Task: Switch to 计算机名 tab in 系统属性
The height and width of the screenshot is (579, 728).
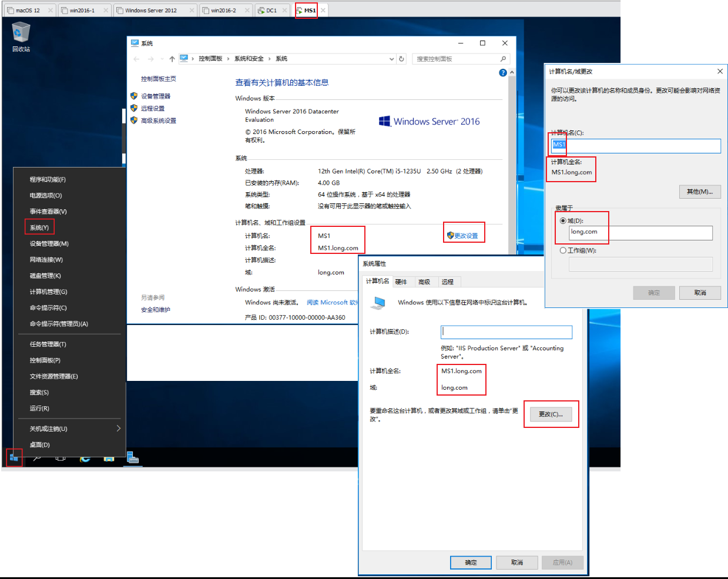Action: (x=377, y=281)
